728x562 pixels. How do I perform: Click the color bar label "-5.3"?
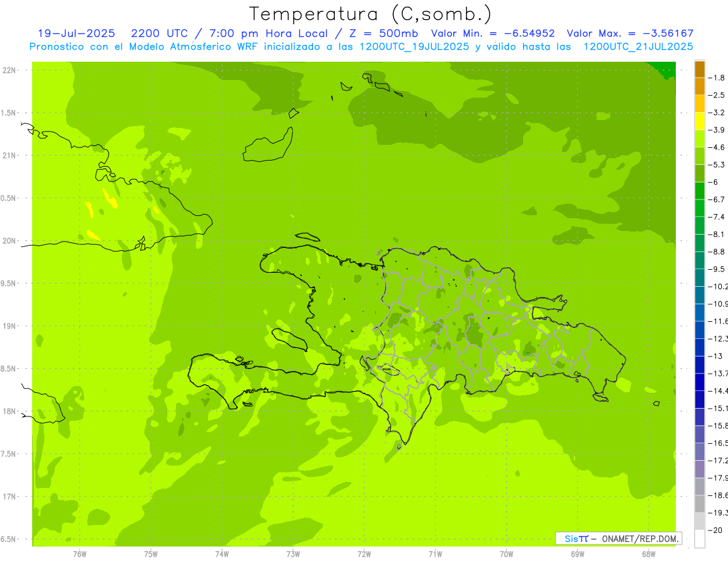(717, 165)
